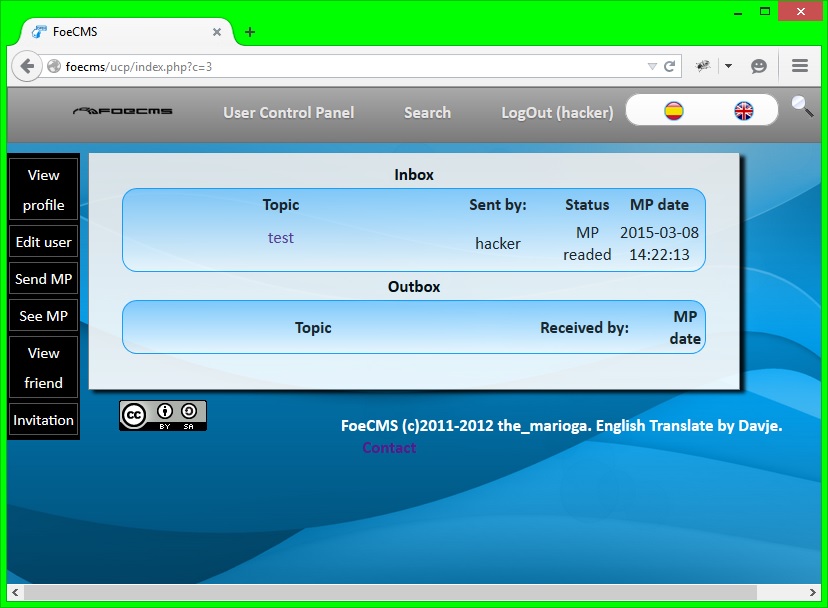Close the FoeCMS browser tab
The height and width of the screenshot is (608, 828).
point(217,32)
